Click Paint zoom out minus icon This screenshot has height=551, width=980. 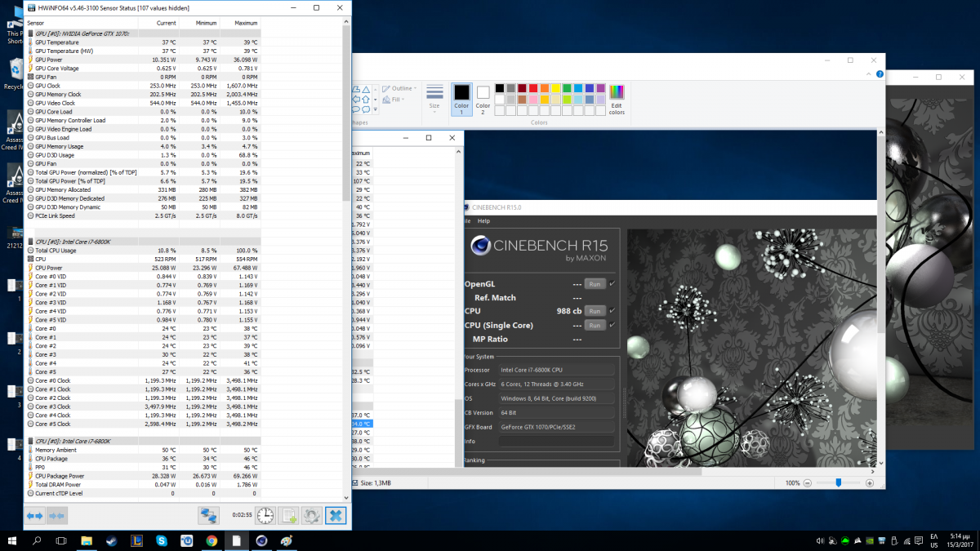pos(808,483)
